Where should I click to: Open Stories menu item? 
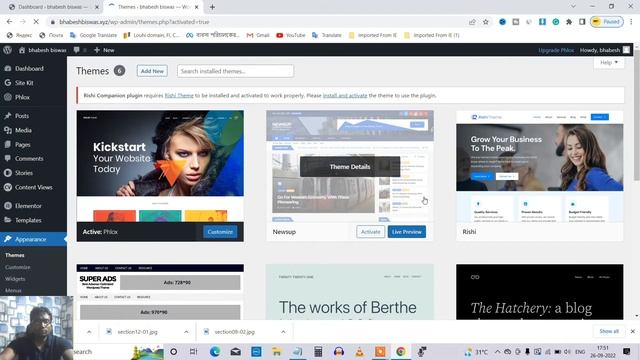[x=24, y=173]
